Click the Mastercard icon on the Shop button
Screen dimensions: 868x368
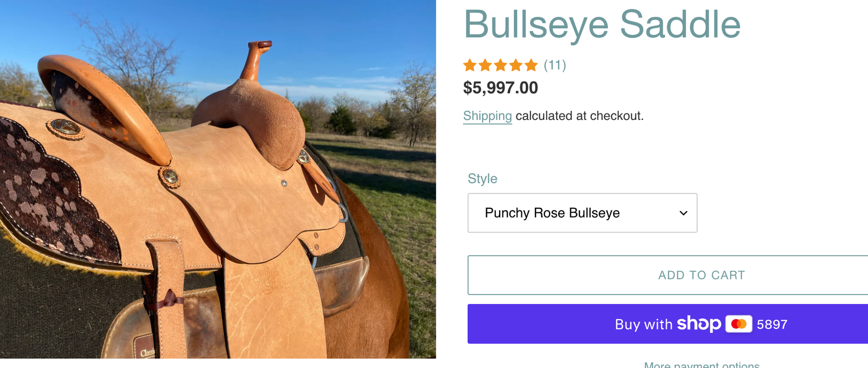click(x=738, y=324)
